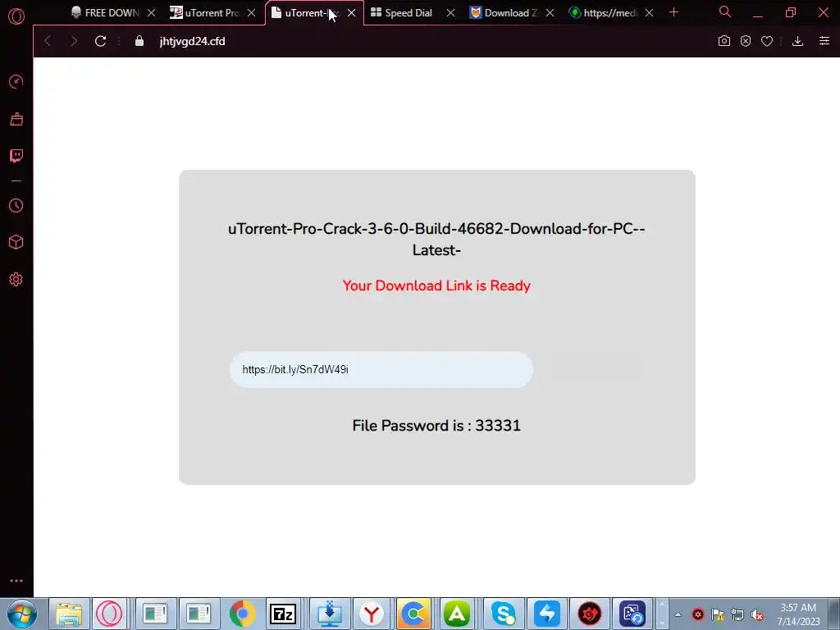Open the Twitch panel in sidebar
The width and height of the screenshot is (840, 630).
[16, 156]
